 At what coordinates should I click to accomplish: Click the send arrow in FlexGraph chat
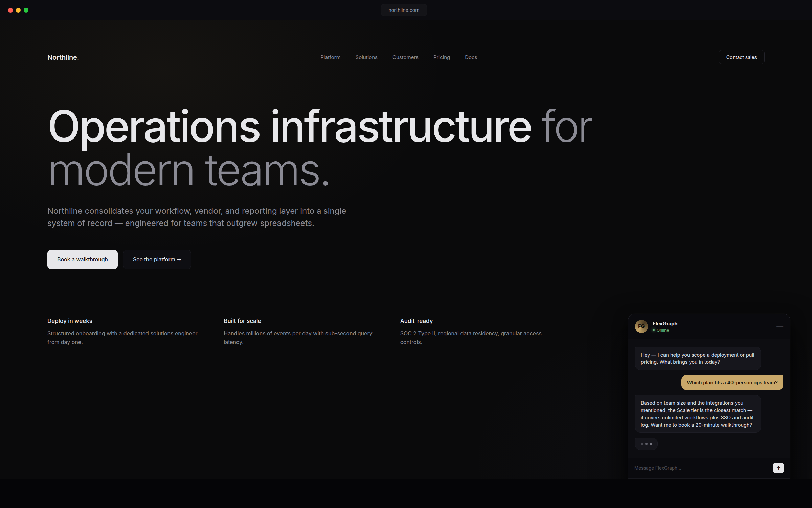[x=778, y=468]
